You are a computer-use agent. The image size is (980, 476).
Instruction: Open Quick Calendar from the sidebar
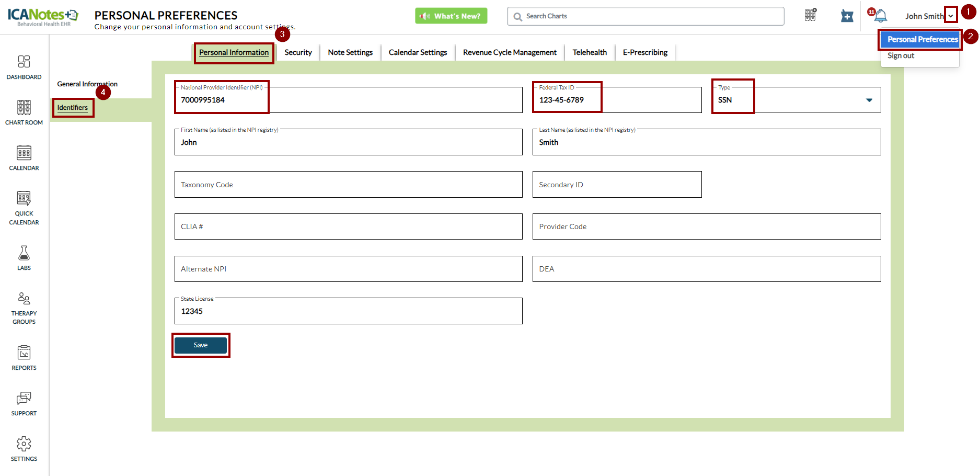coord(24,199)
